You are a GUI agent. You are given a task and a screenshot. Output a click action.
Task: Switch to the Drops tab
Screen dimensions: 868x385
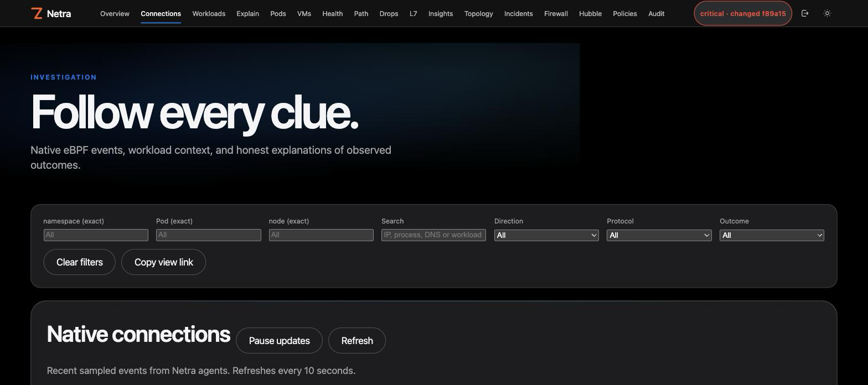(x=389, y=13)
